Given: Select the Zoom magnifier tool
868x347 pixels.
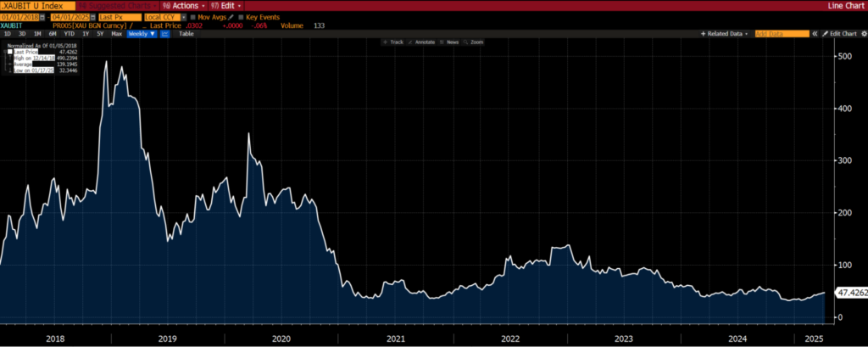Looking at the screenshot, I should pos(475,42).
